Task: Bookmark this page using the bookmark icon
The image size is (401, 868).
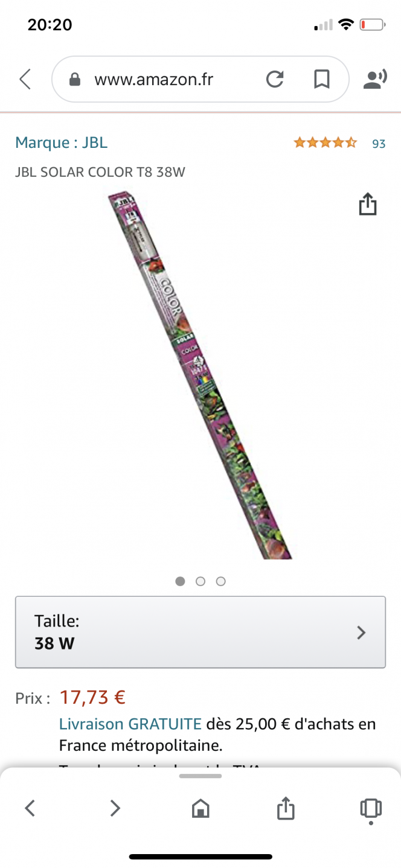Action: point(322,79)
